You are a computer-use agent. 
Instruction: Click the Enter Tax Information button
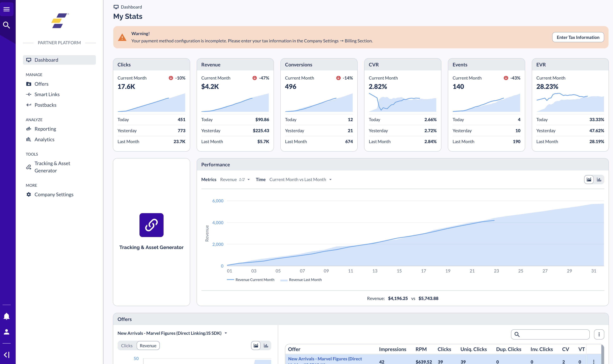[x=578, y=37]
